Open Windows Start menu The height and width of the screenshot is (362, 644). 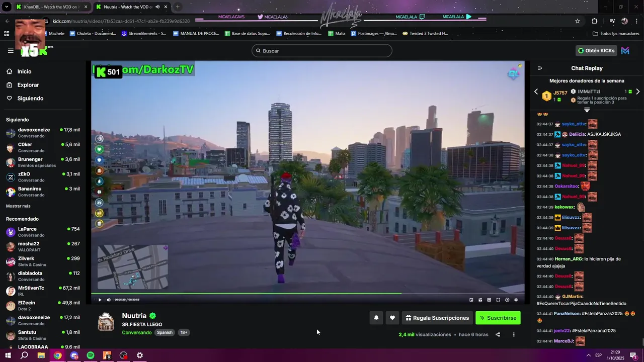pyautogui.click(x=8, y=355)
